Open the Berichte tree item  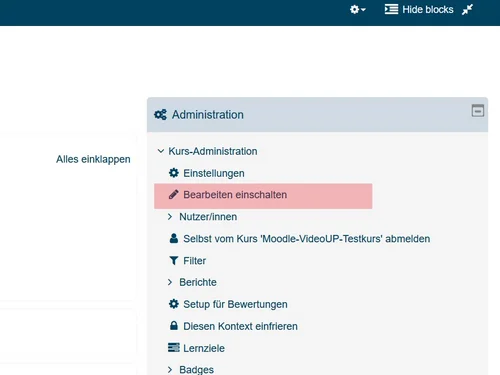click(x=198, y=282)
